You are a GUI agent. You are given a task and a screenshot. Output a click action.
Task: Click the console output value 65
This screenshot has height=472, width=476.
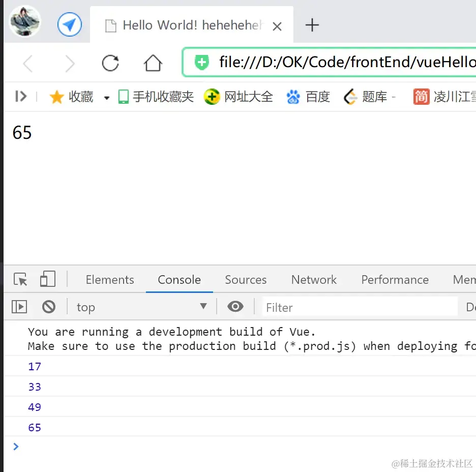click(x=35, y=427)
